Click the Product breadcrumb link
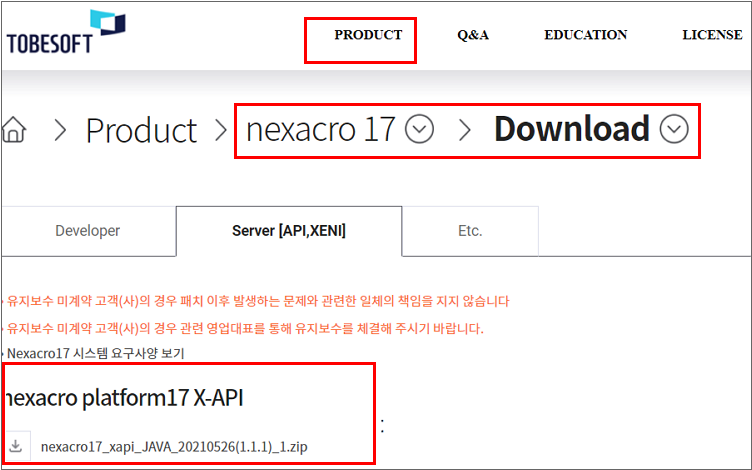 141,130
